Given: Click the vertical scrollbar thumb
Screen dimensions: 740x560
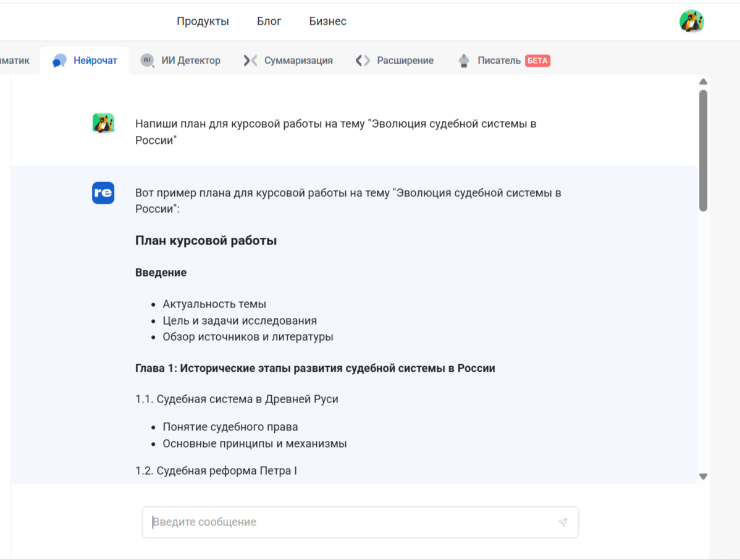Looking at the screenshot, I should [x=703, y=151].
